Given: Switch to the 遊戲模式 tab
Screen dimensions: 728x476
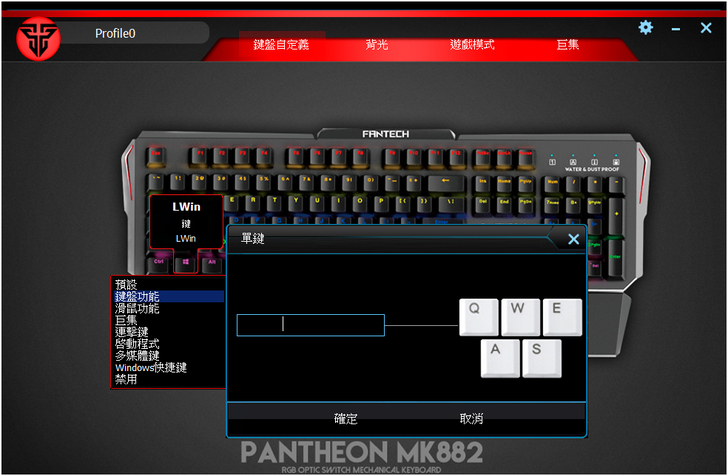Looking at the screenshot, I should click(x=472, y=45).
